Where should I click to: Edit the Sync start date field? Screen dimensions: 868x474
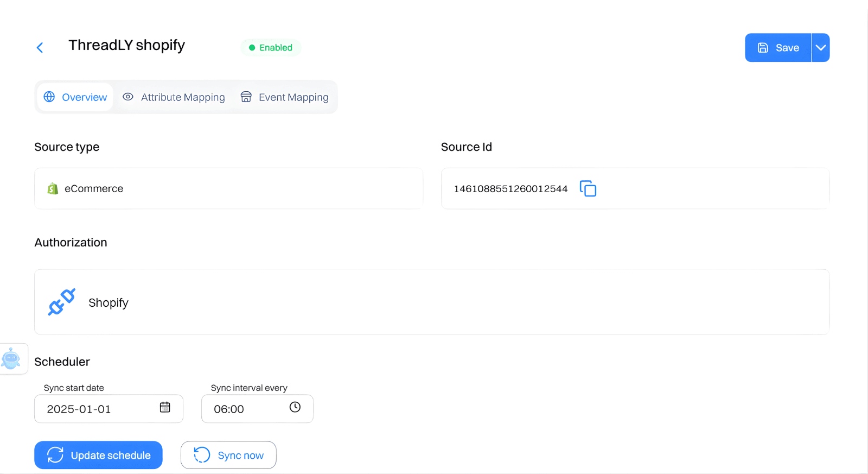point(108,409)
